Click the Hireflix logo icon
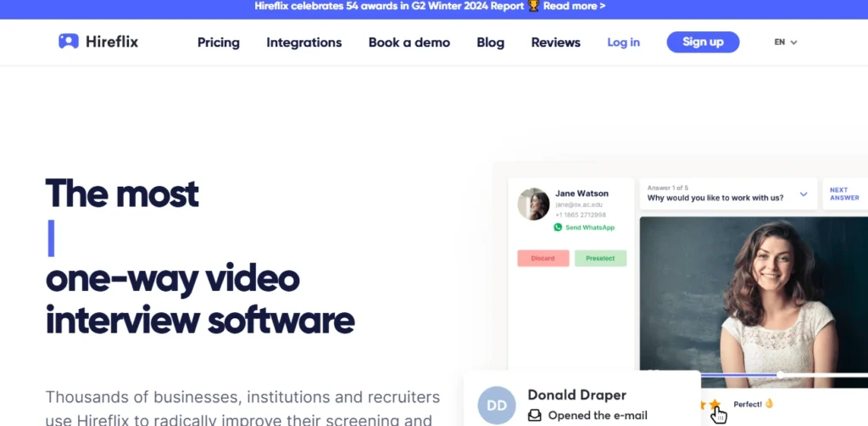The image size is (868, 426). [x=69, y=42]
